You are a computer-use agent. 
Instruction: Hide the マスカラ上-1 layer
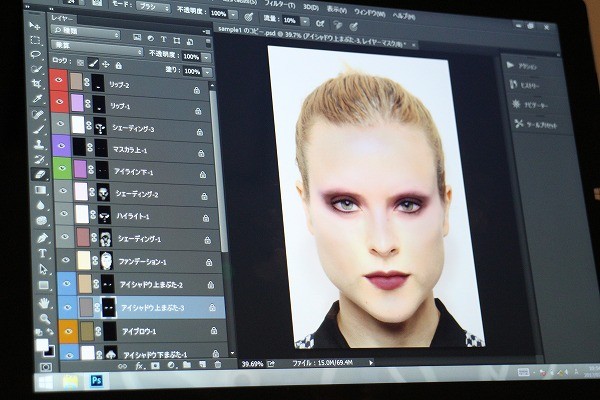point(61,145)
